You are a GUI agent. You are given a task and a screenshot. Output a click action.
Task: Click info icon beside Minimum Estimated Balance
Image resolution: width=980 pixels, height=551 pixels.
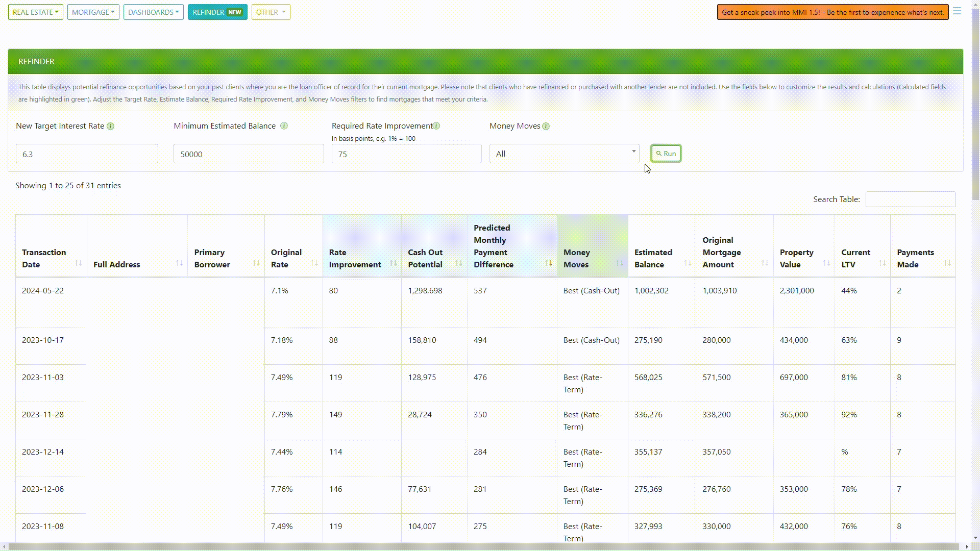point(284,126)
